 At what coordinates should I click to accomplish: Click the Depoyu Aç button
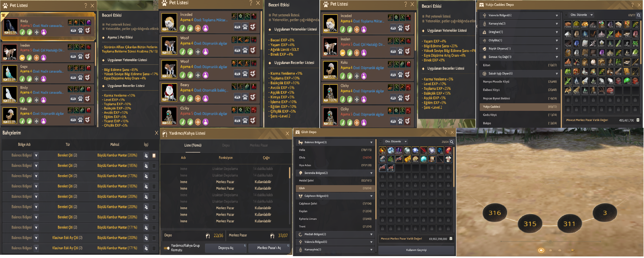click(226, 248)
